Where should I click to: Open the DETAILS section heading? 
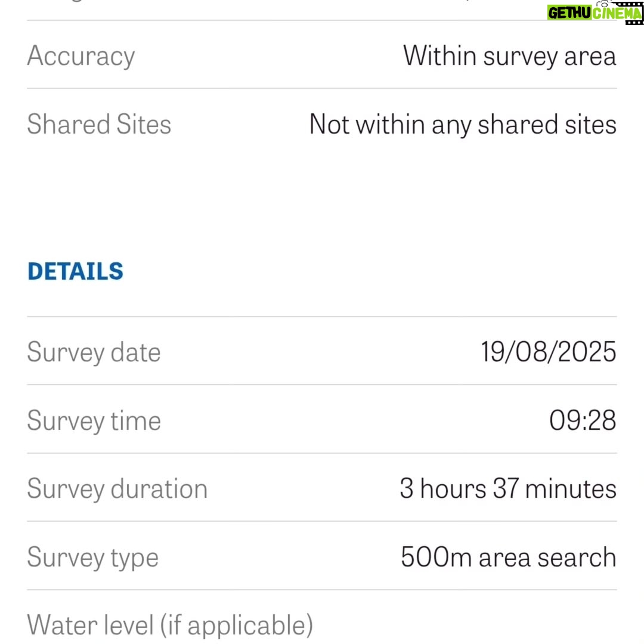click(75, 271)
